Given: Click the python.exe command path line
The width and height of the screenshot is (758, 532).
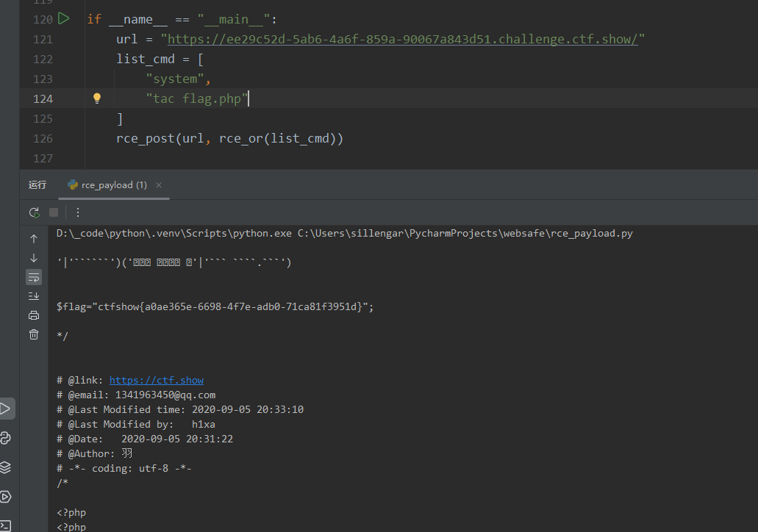Looking at the screenshot, I should 345,234.
